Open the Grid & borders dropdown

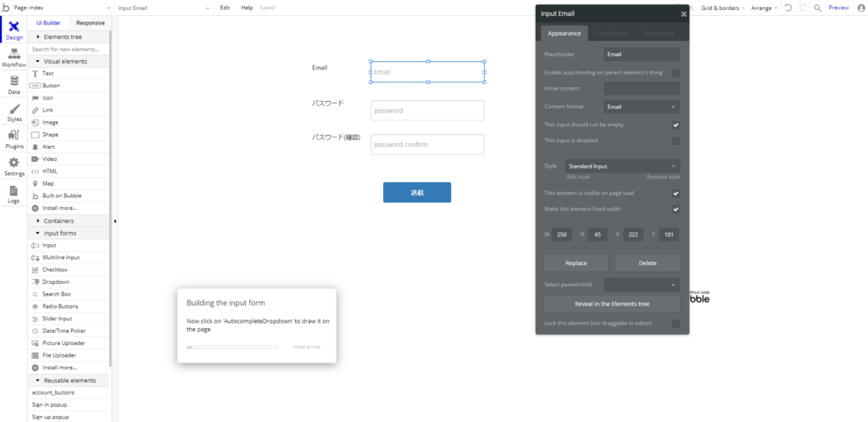pyautogui.click(x=724, y=8)
